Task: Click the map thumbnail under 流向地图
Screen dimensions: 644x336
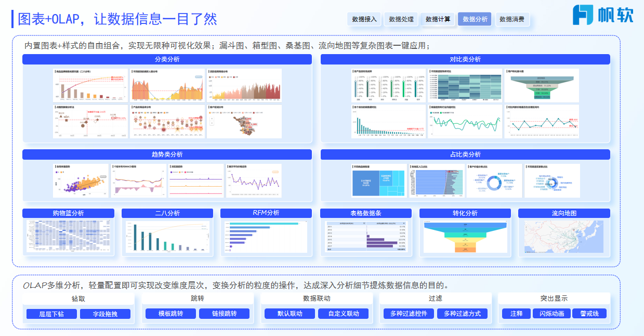Action: tap(564, 237)
